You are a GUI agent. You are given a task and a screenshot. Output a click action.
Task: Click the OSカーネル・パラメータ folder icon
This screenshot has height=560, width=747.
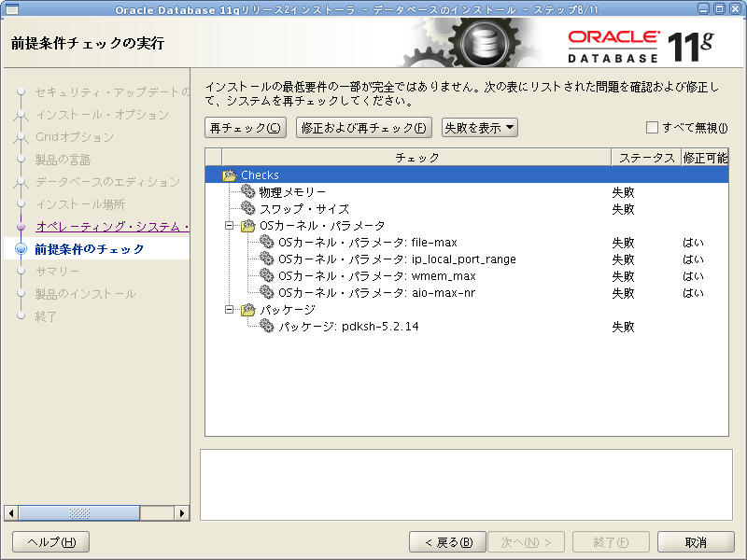247,226
